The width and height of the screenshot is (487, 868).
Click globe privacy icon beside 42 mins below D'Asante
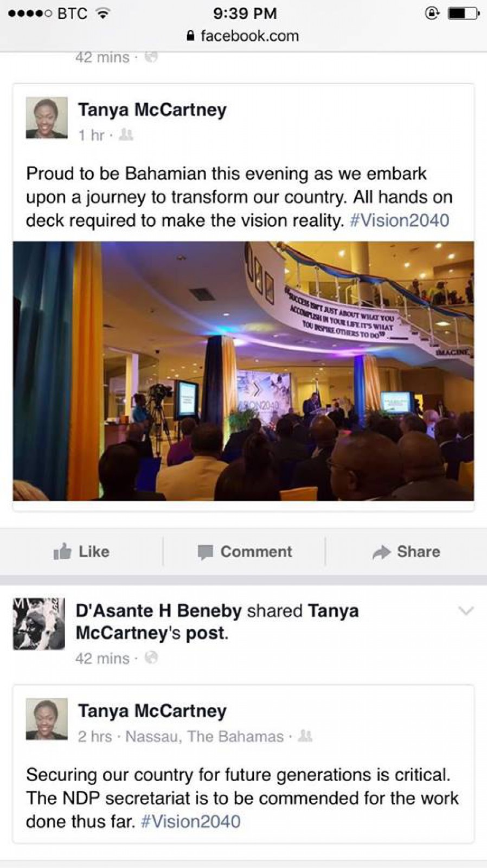pyautogui.click(x=151, y=658)
